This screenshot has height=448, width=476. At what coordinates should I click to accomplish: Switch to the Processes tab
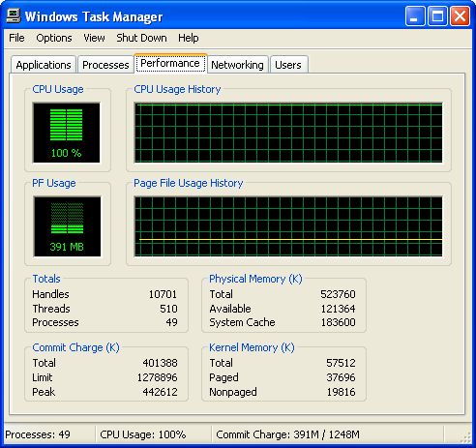(105, 65)
